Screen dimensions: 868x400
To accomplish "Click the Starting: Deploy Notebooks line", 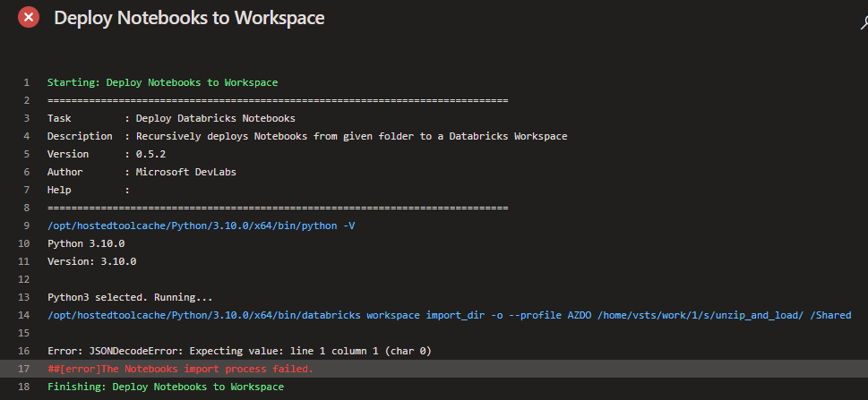I will point(162,82).
